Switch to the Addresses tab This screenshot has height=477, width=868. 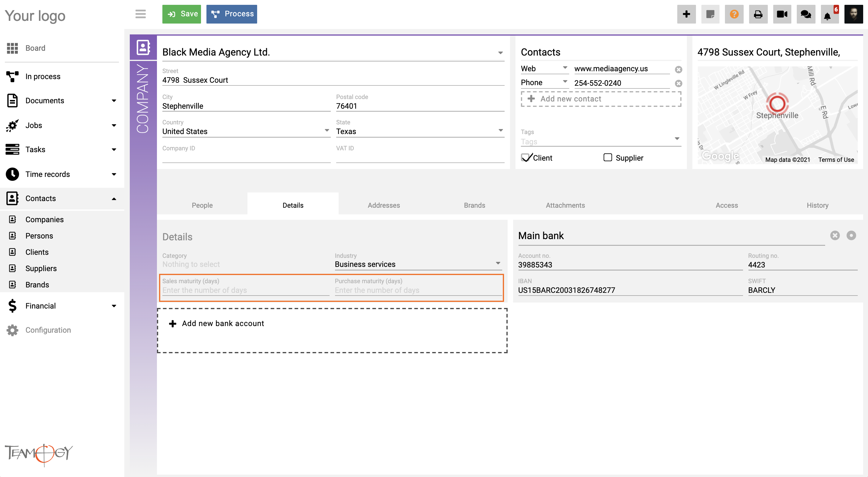[x=384, y=205]
